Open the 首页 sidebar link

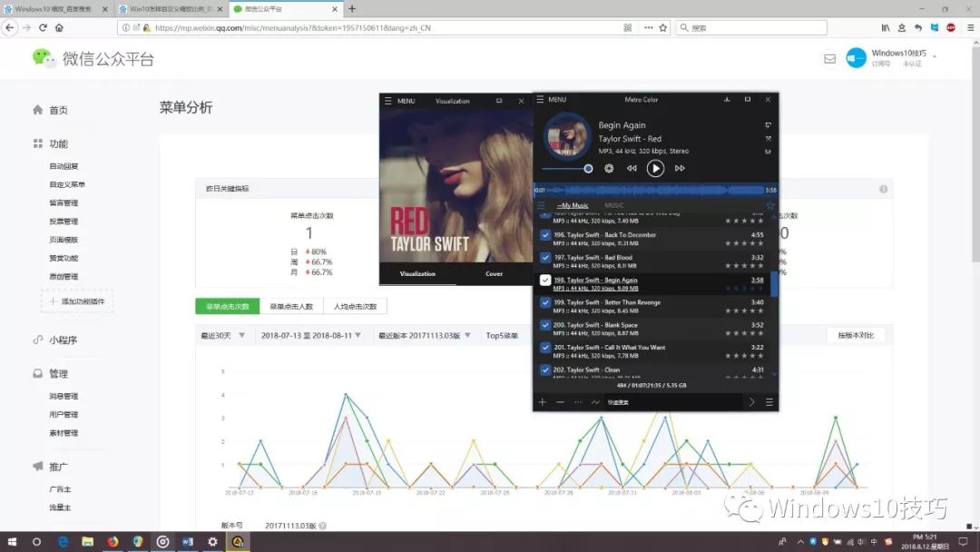point(58,110)
